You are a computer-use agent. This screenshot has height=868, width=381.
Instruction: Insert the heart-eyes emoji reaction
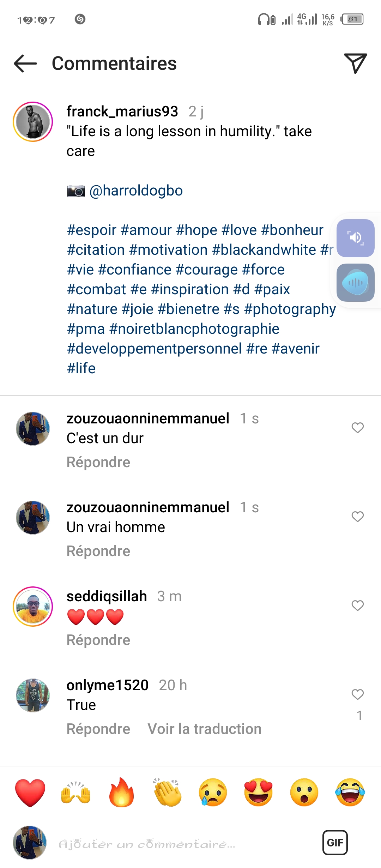click(x=259, y=792)
